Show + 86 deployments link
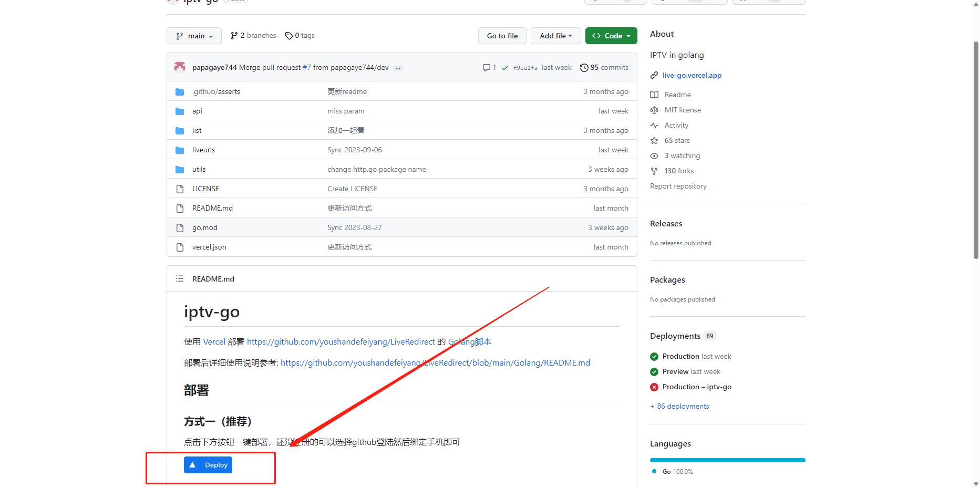The width and height of the screenshot is (980, 488). pos(679,406)
